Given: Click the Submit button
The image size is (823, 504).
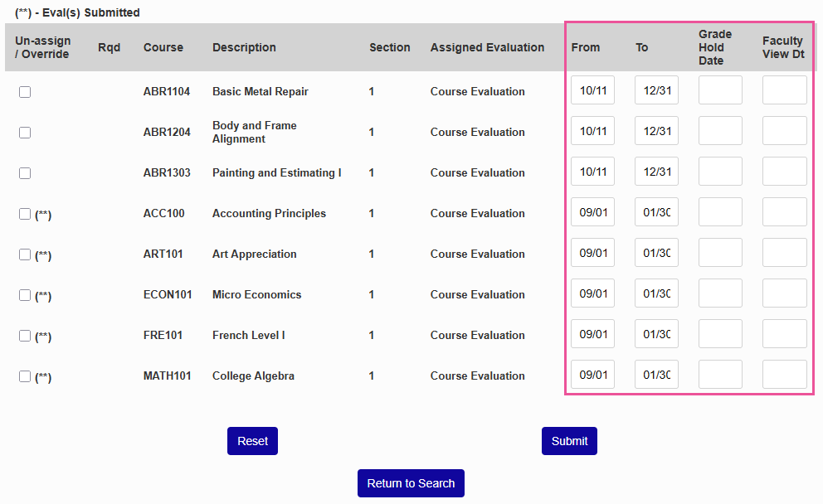Looking at the screenshot, I should click(x=569, y=441).
